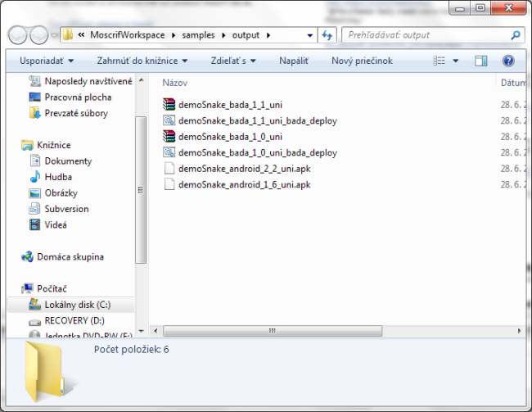
Task: Click file name demoSnake_android_2_2_uni.apk
Action: coord(245,169)
